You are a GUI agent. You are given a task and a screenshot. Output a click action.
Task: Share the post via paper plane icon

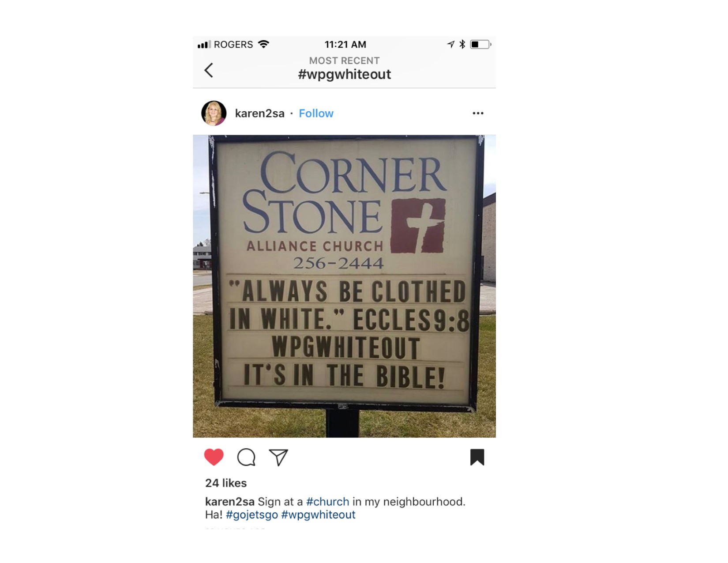[x=278, y=457]
